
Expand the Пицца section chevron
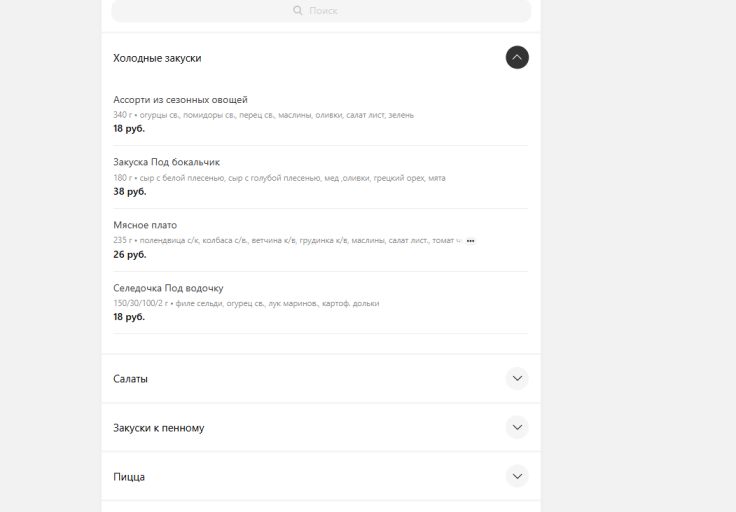pyautogui.click(x=517, y=476)
